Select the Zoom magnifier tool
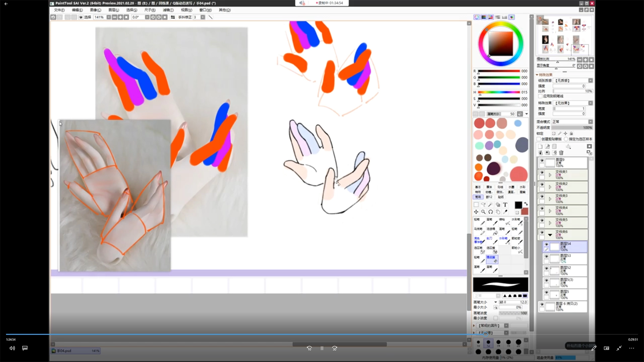 click(483, 212)
